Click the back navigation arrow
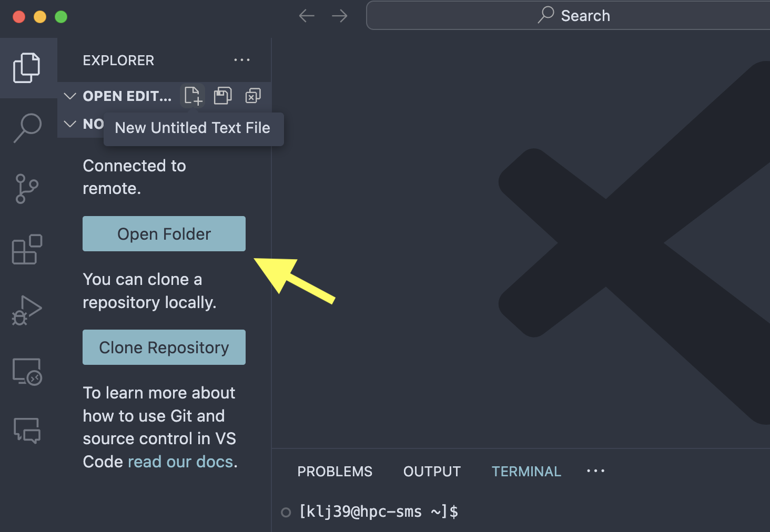The width and height of the screenshot is (770, 532). (307, 15)
